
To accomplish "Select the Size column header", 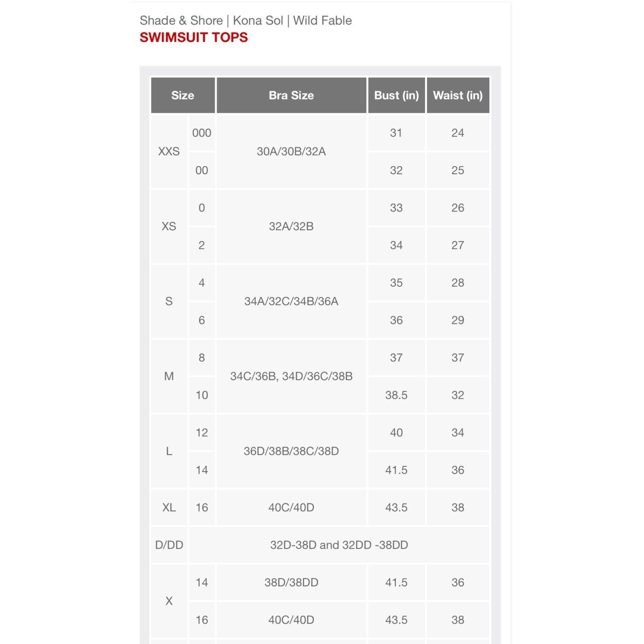I will coord(183,95).
